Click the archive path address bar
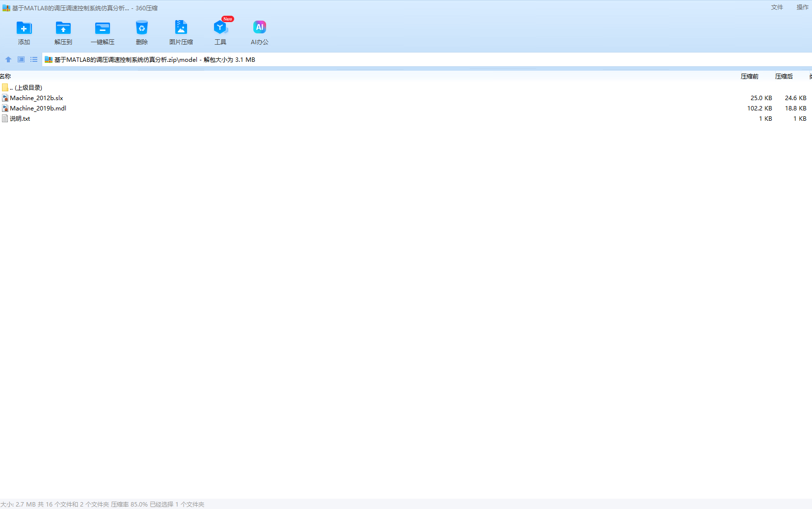Screen dimensions: 812x509 (393, 60)
